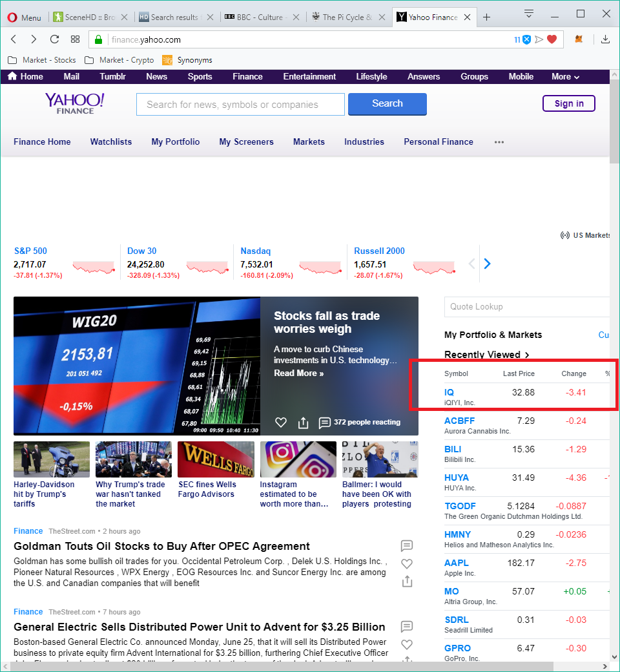Open the S&P 500 index link

tap(30, 251)
